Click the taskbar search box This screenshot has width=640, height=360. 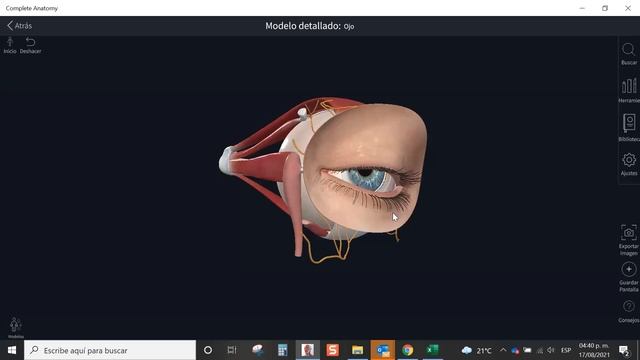(x=110, y=350)
